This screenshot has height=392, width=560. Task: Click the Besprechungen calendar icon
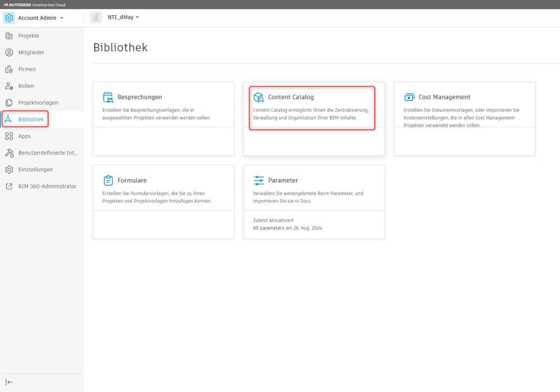pyautogui.click(x=108, y=97)
